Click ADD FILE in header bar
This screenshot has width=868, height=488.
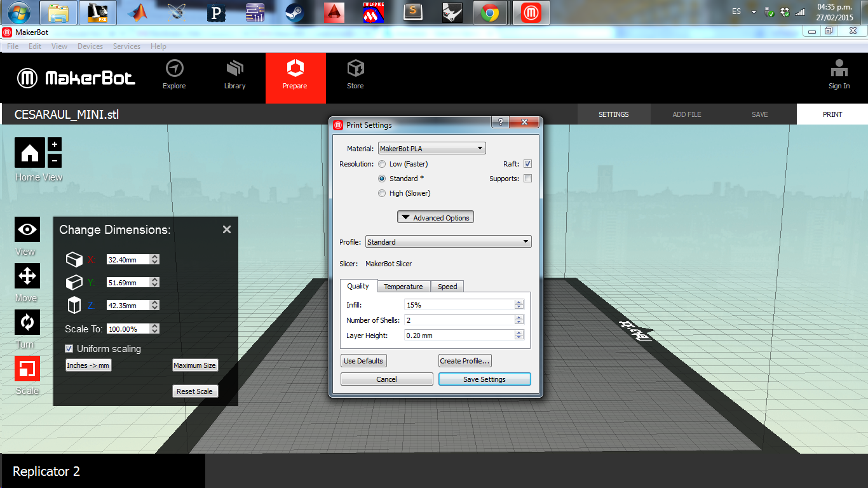point(687,114)
